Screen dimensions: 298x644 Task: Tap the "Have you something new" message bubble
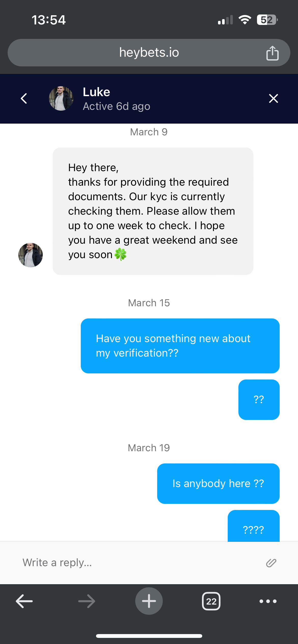(180, 346)
